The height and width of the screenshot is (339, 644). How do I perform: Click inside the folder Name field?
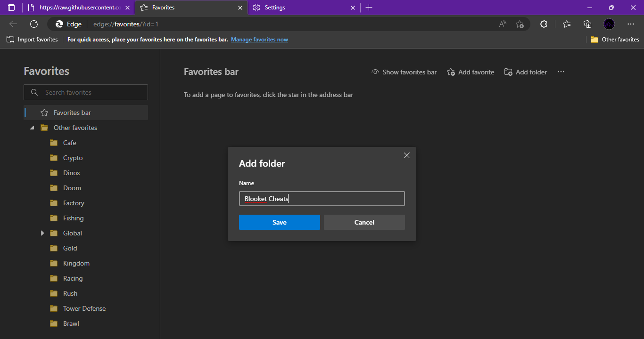tap(322, 198)
